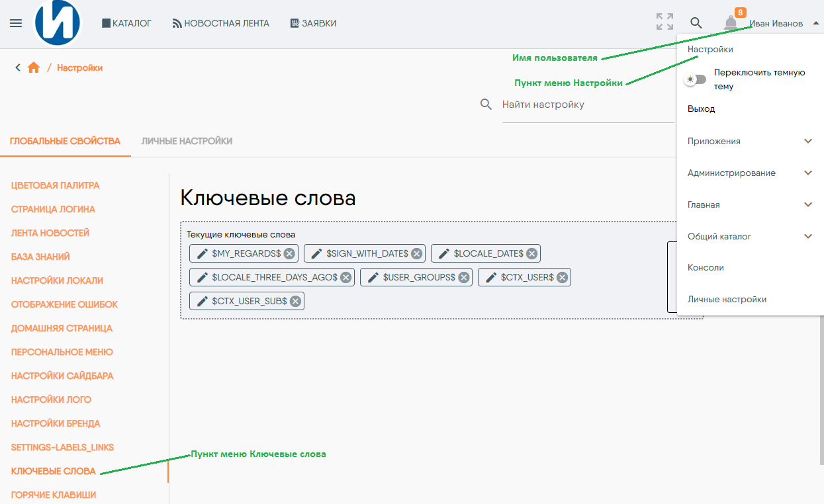Expand the Приложения menu section
Image resolution: width=824 pixels, height=504 pixels.
tap(807, 141)
